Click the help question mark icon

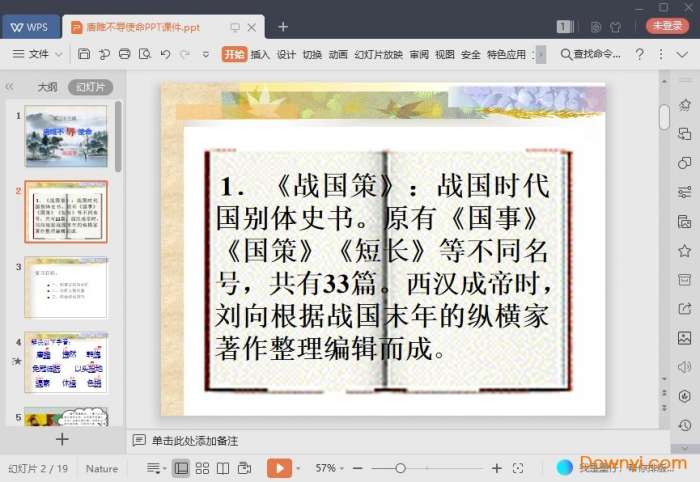tap(639, 54)
